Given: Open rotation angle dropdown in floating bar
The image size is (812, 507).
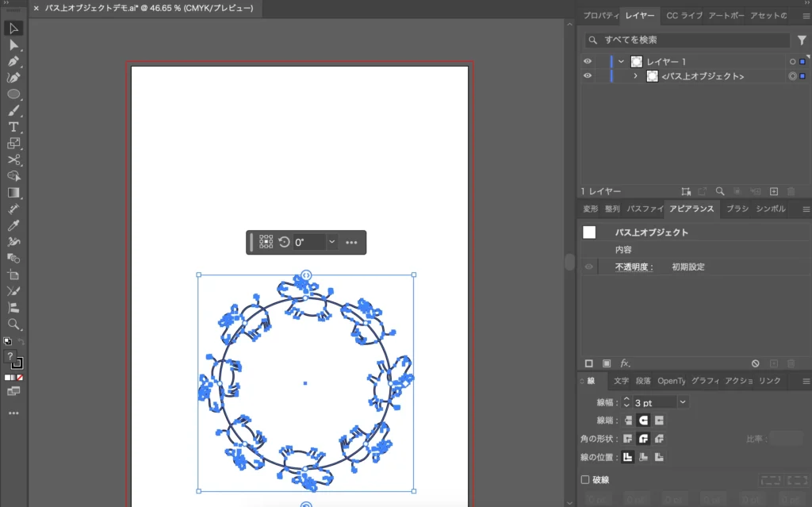Looking at the screenshot, I should [331, 242].
